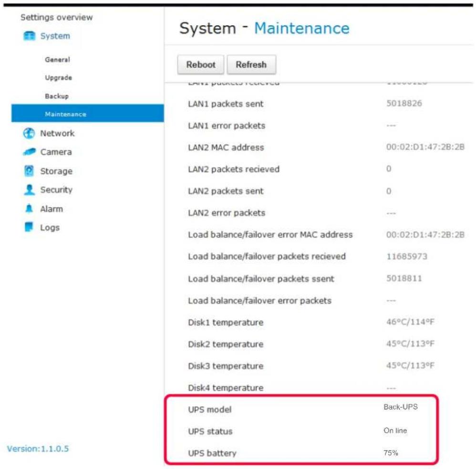Select the UPS status label
The width and height of the screenshot is (476, 469).
210,431
